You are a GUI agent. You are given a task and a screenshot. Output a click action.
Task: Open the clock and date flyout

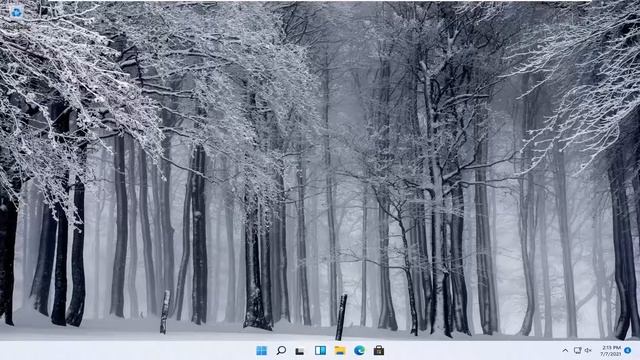click(x=611, y=351)
